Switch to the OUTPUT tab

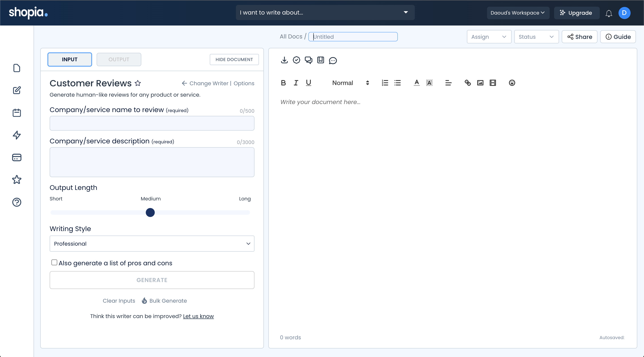pos(119,59)
